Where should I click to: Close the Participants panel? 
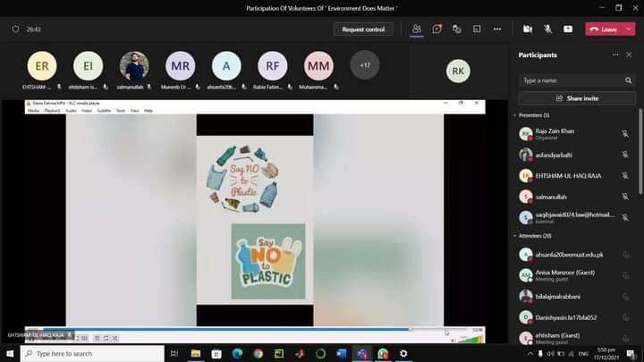(x=627, y=55)
